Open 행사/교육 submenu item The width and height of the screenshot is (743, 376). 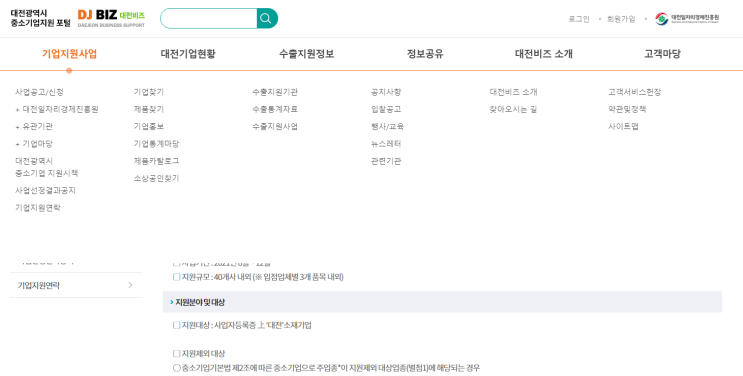(387, 127)
